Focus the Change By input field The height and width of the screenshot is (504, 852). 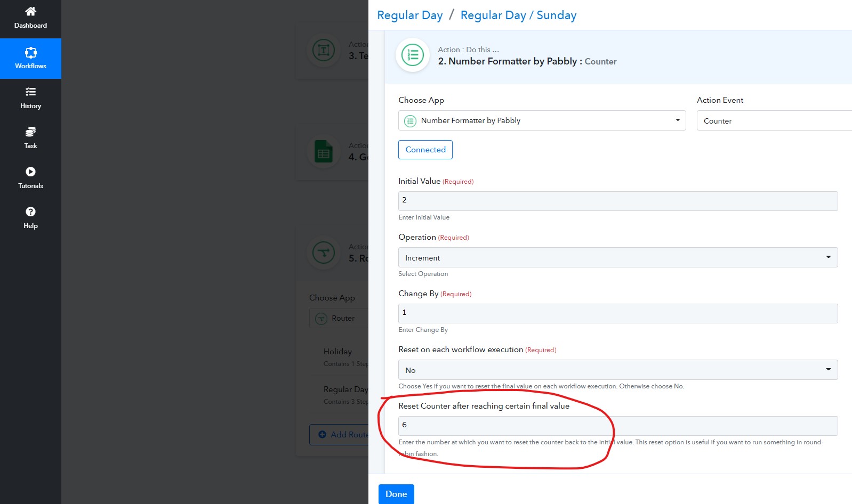pos(618,313)
